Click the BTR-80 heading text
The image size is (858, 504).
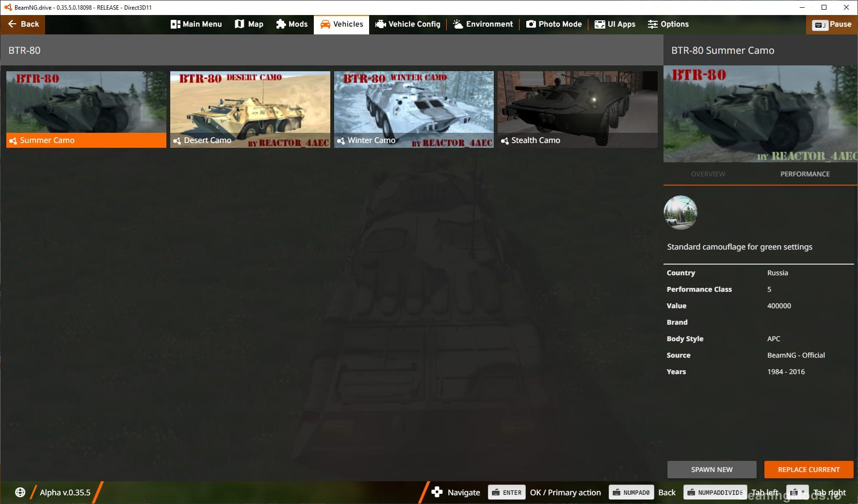click(24, 50)
